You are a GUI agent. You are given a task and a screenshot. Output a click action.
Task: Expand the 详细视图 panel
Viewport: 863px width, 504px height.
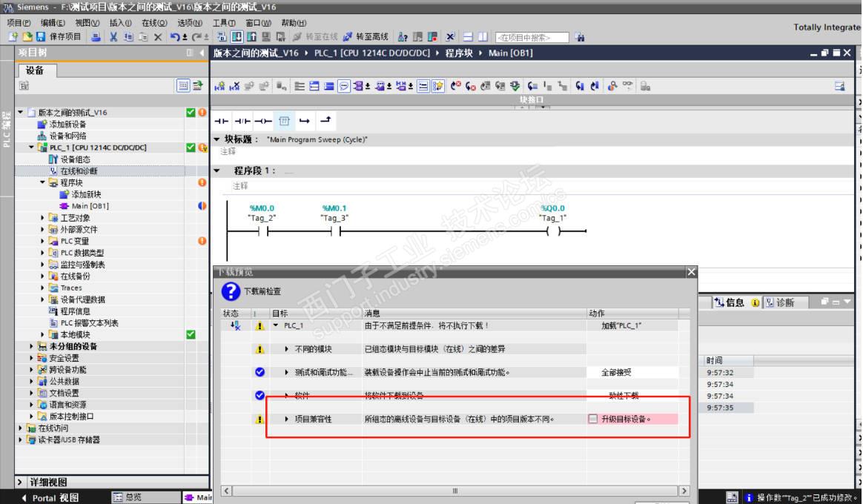(x=19, y=482)
